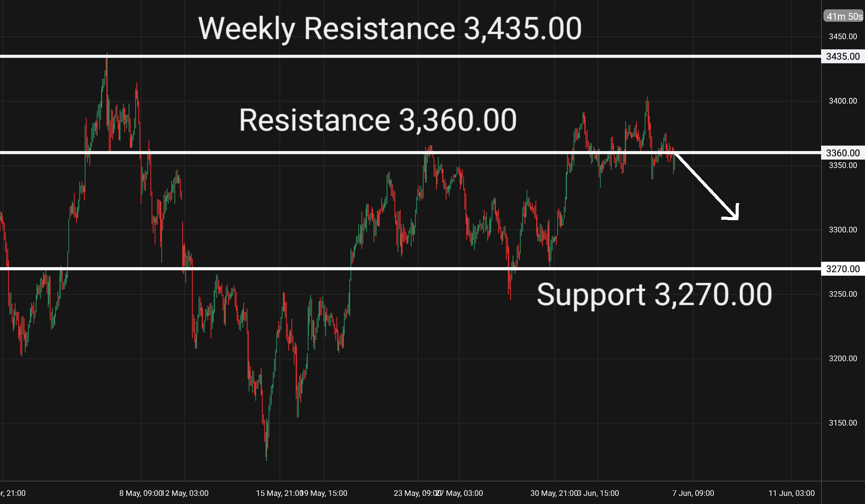Click the 3270.00 price axis label
The height and width of the screenshot is (504, 865).
(x=843, y=269)
